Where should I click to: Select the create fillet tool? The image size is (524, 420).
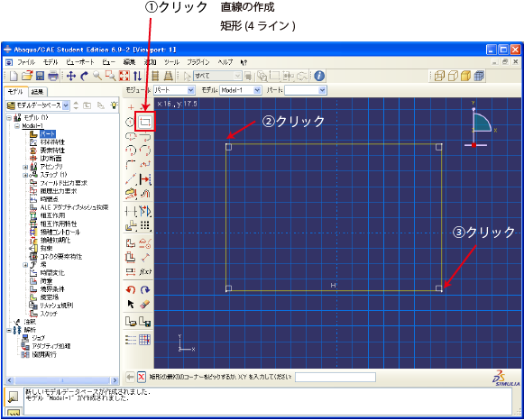pos(131,165)
